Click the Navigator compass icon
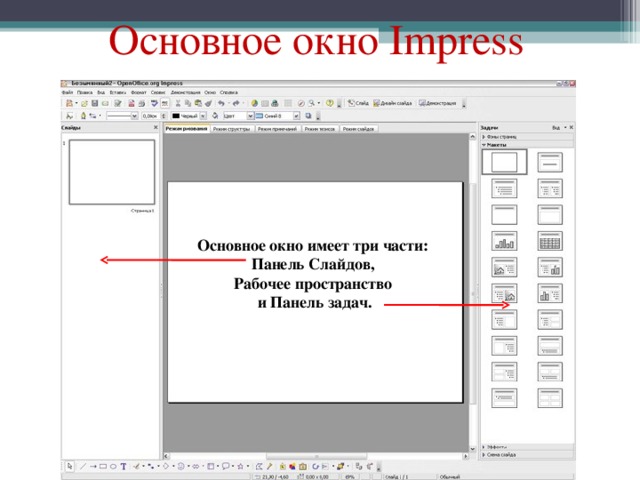The width and height of the screenshot is (640, 480). click(x=301, y=104)
